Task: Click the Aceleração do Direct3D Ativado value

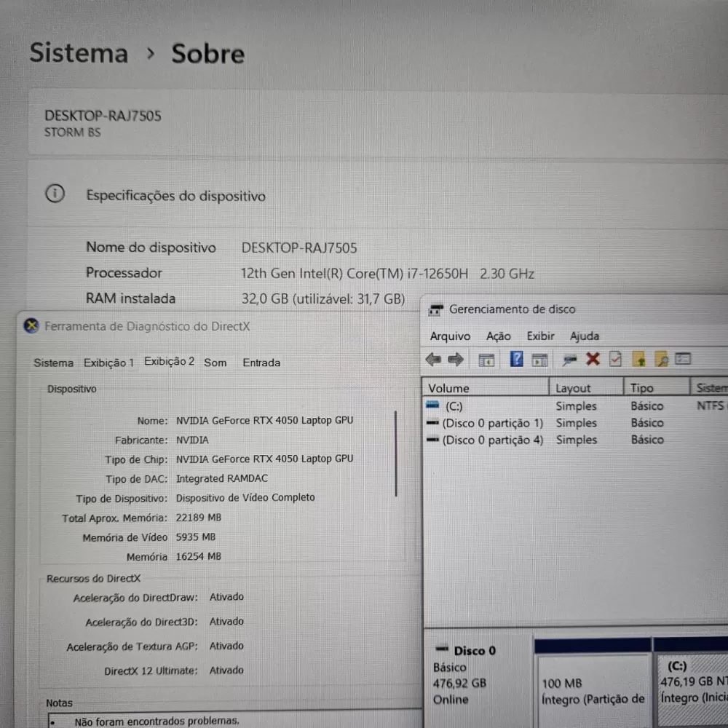Action: pos(226,621)
